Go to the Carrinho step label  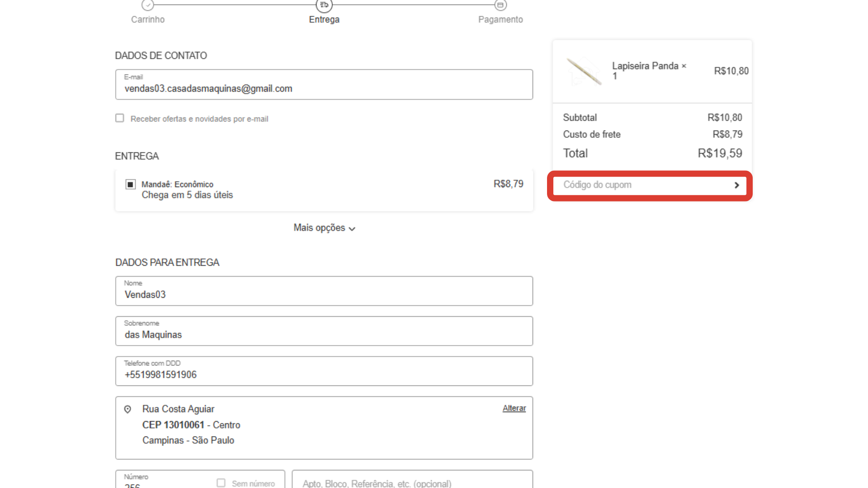[x=148, y=19]
